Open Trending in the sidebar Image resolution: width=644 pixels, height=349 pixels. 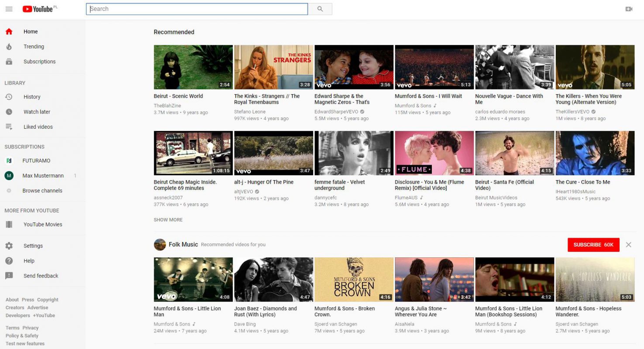click(x=43, y=47)
